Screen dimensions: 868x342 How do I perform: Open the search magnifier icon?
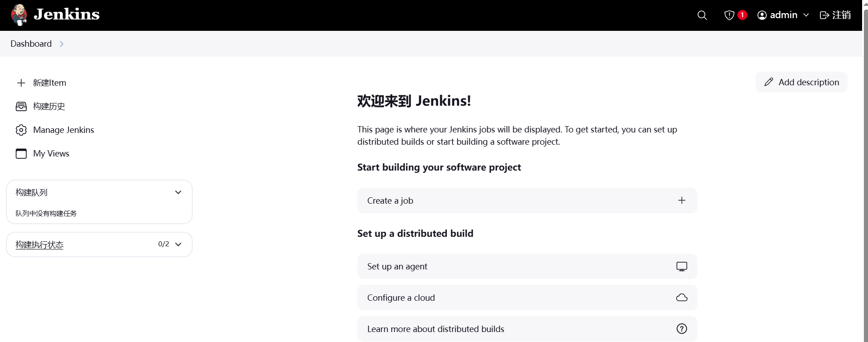[702, 15]
